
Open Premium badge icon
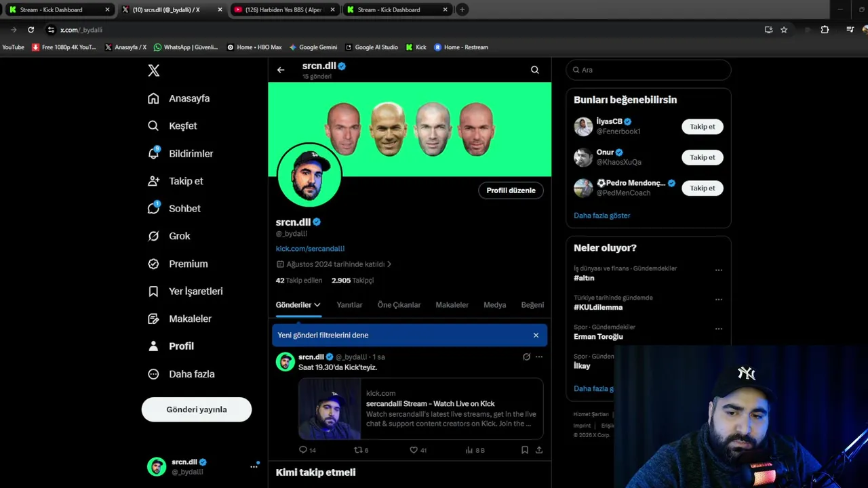coord(154,264)
